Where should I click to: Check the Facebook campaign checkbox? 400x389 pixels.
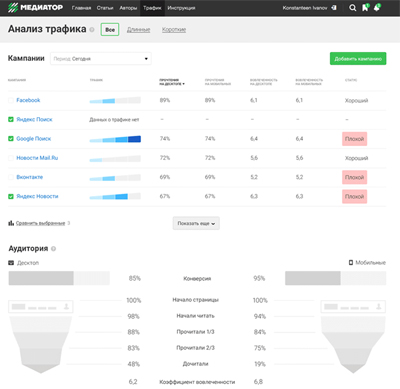tap(11, 100)
